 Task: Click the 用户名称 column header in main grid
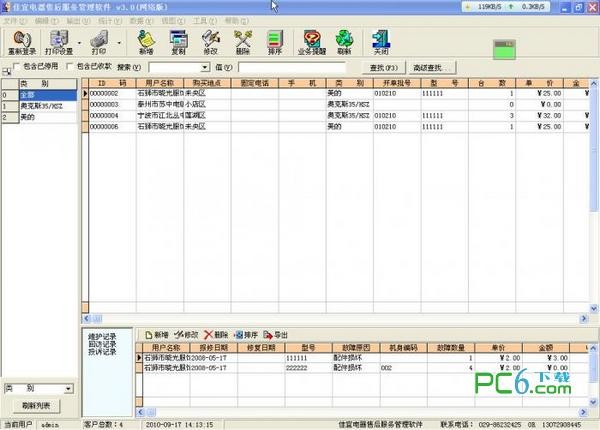pyautogui.click(x=160, y=83)
